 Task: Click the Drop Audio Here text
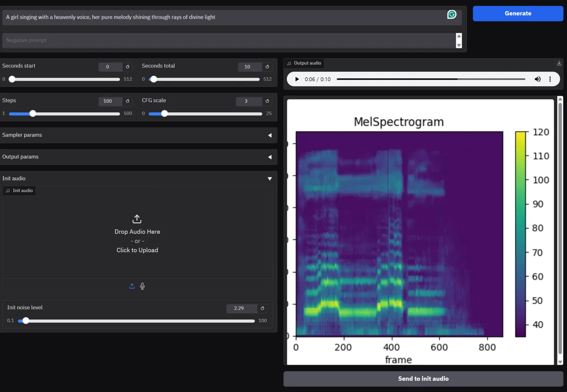coord(137,232)
